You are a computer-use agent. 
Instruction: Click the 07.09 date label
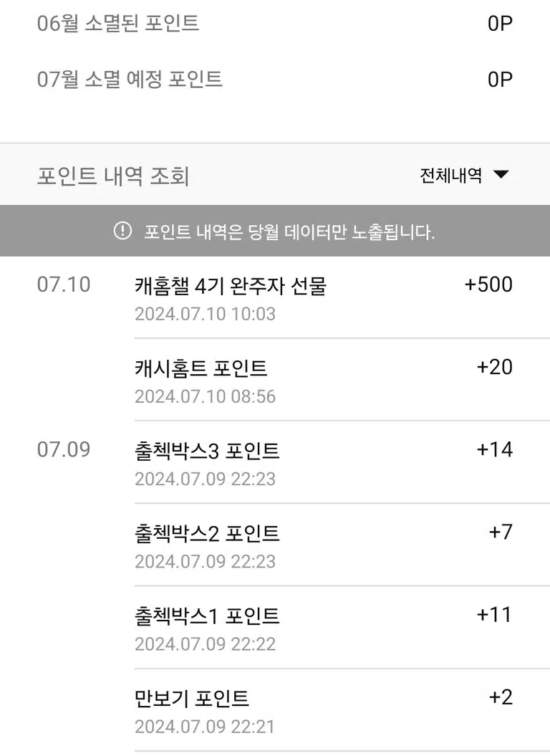pos(64,449)
